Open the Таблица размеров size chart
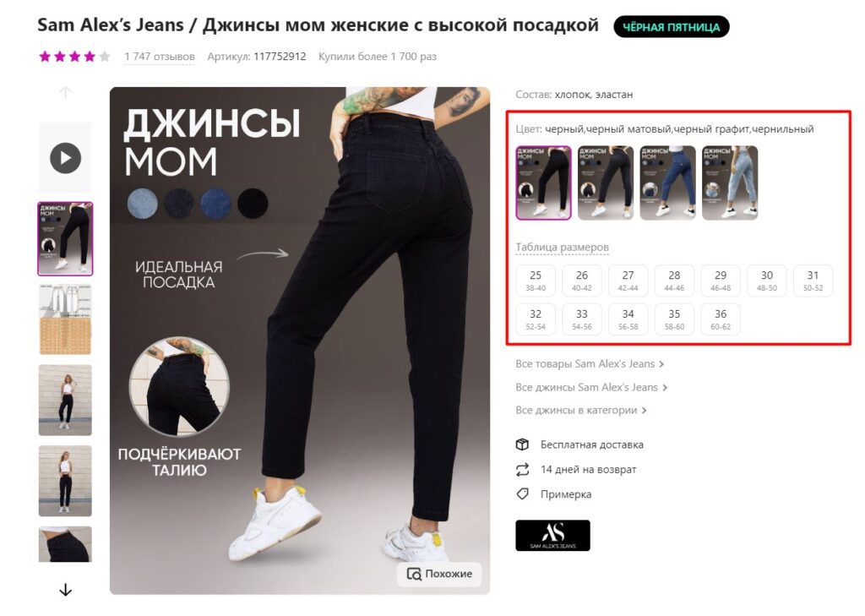Image resolution: width=865 pixels, height=616 pixels. 562,248
